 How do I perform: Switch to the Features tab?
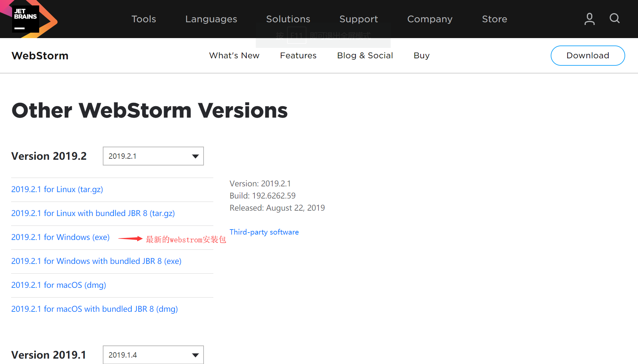tap(298, 55)
